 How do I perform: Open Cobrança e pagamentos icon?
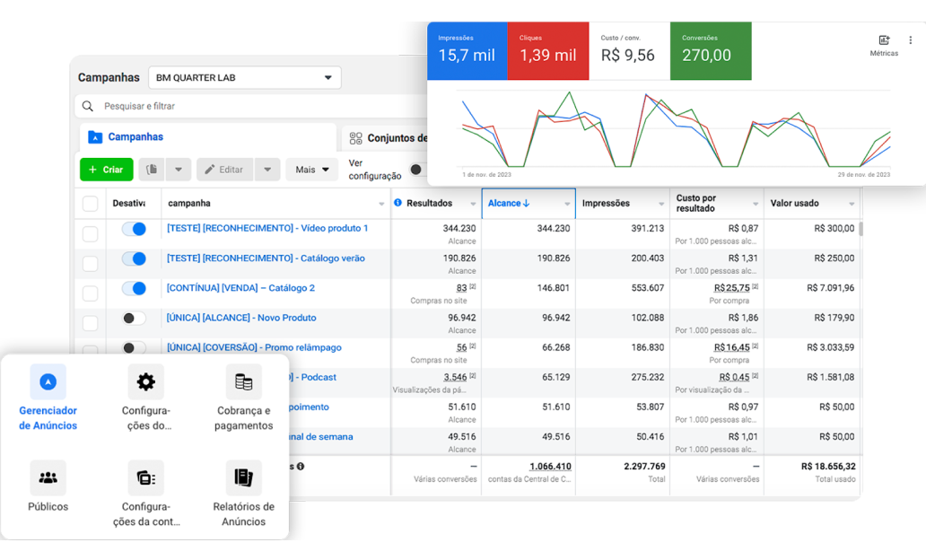pyautogui.click(x=243, y=382)
